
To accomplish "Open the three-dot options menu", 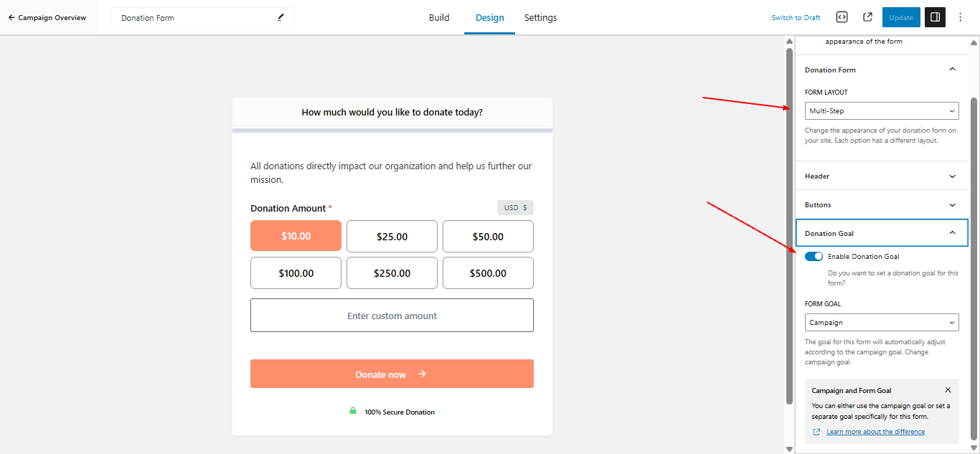I will pyautogui.click(x=961, y=17).
